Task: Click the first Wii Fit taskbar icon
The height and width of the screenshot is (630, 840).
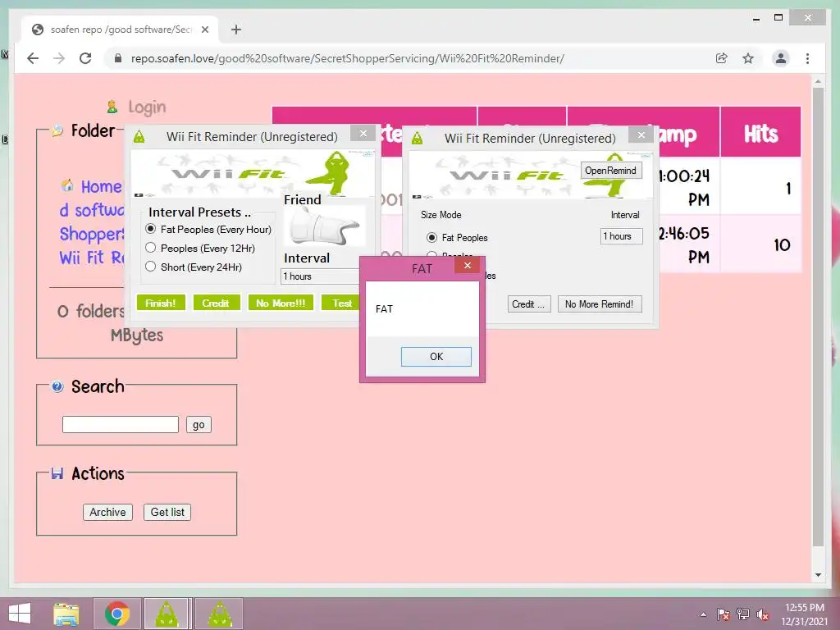Action: click(x=167, y=614)
